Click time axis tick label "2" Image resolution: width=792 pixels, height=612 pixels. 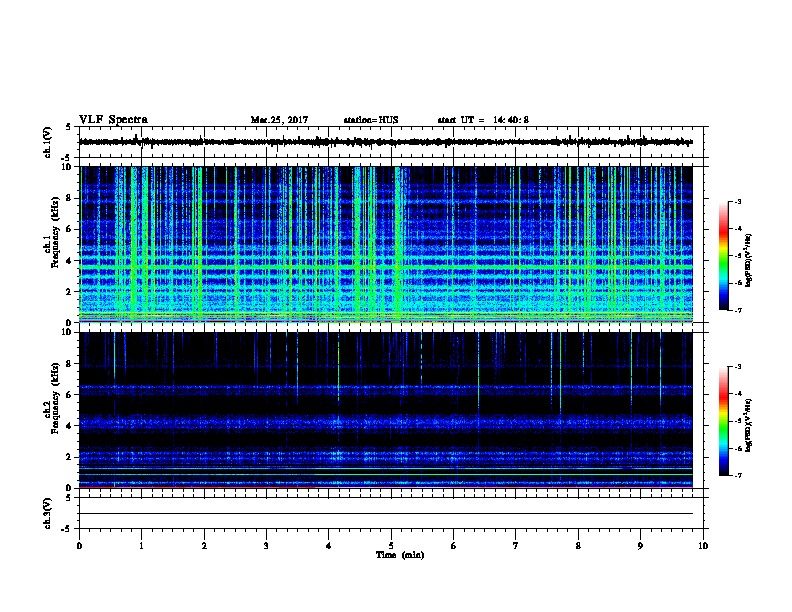(x=204, y=546)
